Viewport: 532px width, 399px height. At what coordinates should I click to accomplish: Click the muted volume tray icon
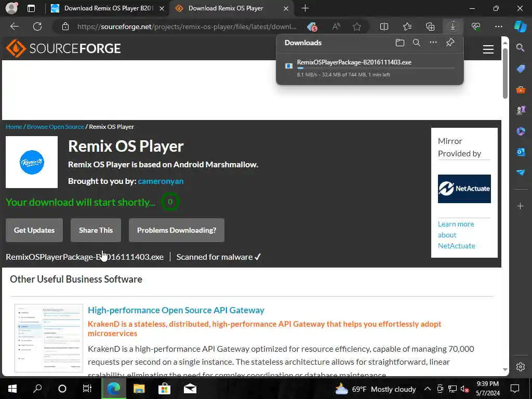tap(465, 389)
